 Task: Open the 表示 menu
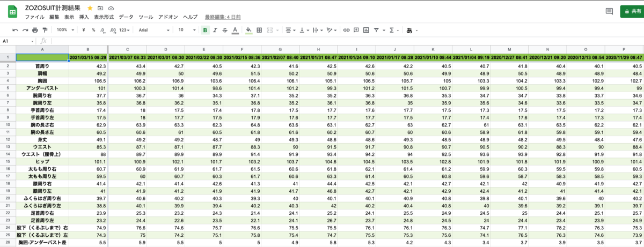(x=69, y=17)
